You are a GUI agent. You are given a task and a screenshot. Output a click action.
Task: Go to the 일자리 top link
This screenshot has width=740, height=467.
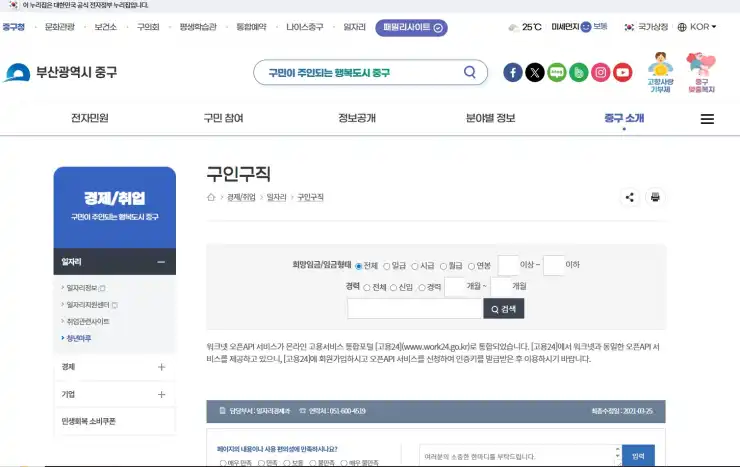(354, 27)
